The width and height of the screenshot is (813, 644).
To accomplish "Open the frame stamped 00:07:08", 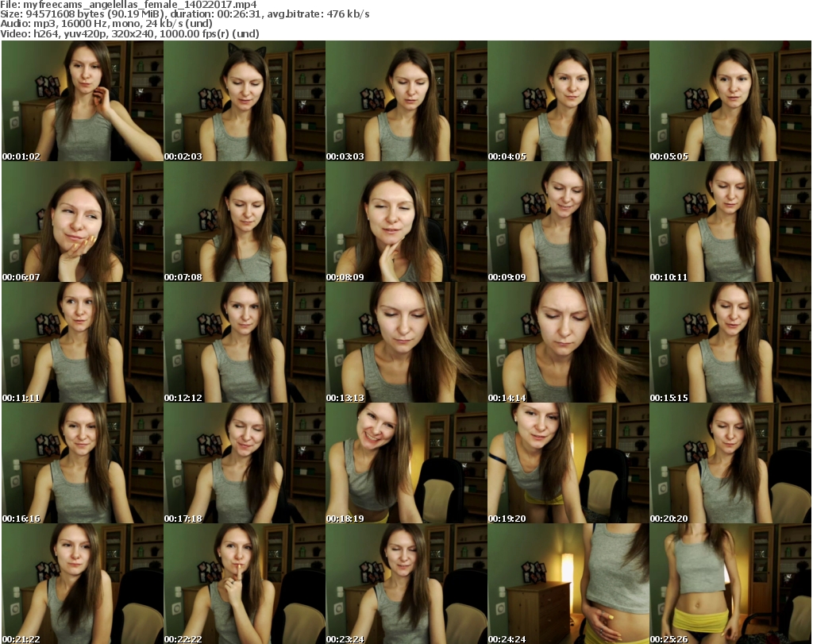I will click(245, 222).
